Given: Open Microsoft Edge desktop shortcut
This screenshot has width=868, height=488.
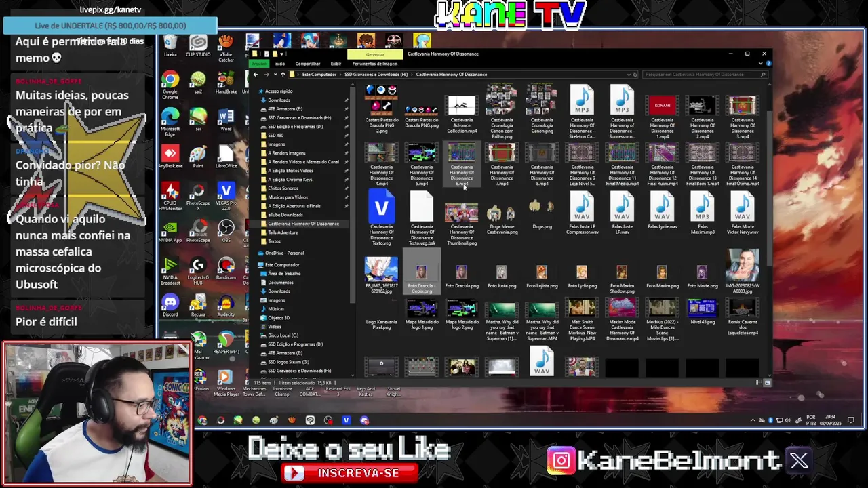Looking at the screenshot, I should click(x=170, y=123).
